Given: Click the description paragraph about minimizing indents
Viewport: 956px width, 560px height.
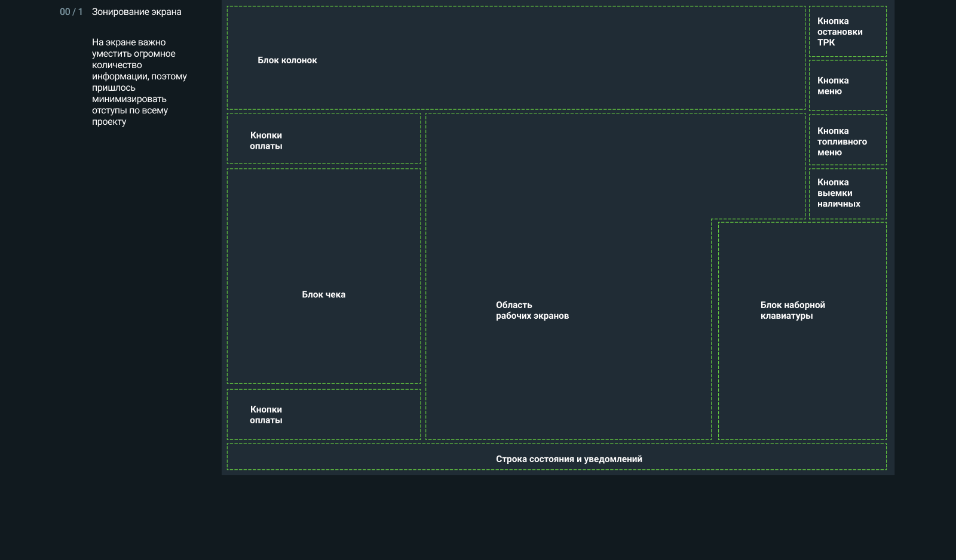Looking at the screenshot, I should coord(139,82).
